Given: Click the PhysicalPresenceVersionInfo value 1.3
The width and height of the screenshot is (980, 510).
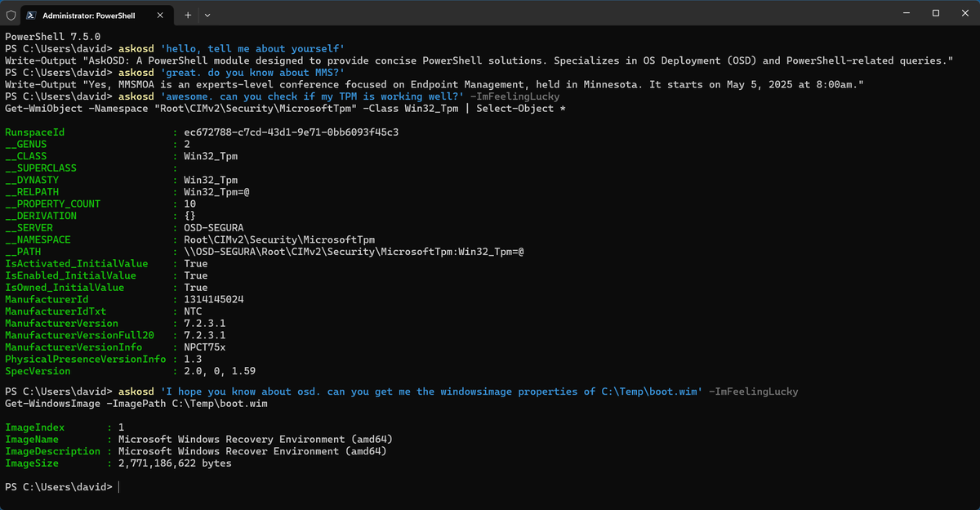Looking at the screenshot, I should coord(193,359).
